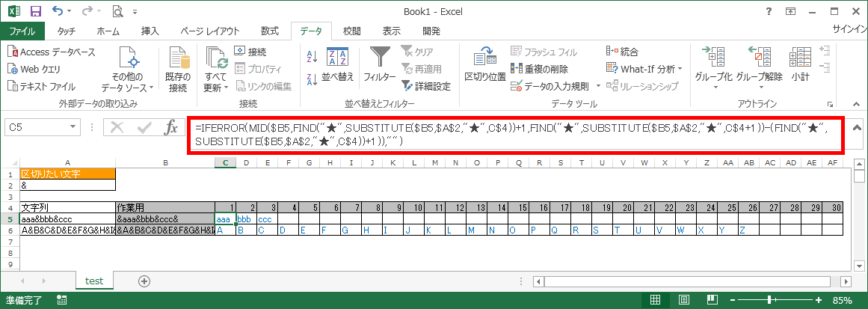868x309 pixels.
Task: Click 区切り位置 text to columns
Action: [485, 64]
